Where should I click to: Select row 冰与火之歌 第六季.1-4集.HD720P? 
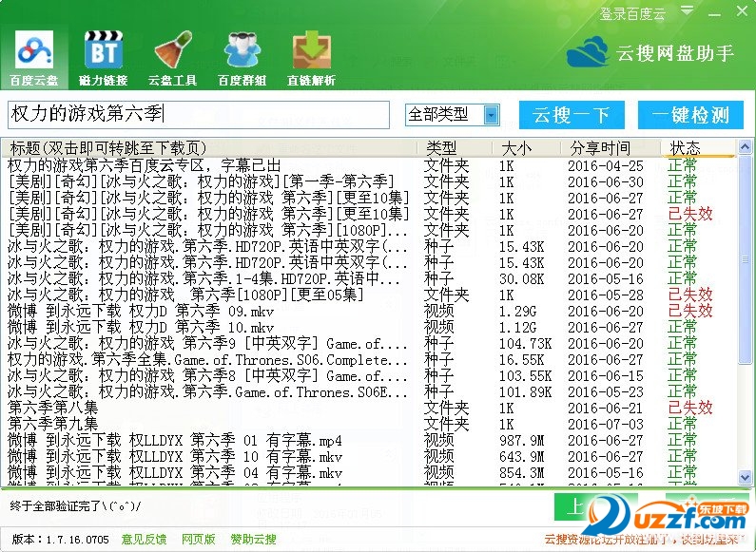click(x=369, y=279)
